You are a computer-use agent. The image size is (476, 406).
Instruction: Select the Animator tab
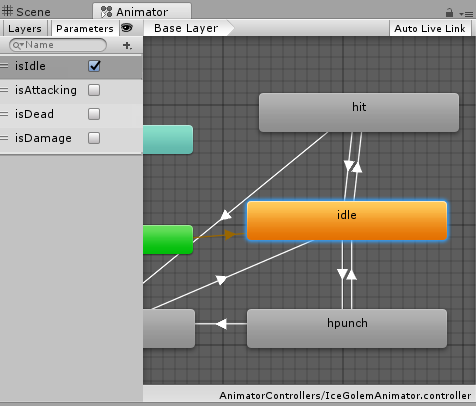click(x=142, y=12)
